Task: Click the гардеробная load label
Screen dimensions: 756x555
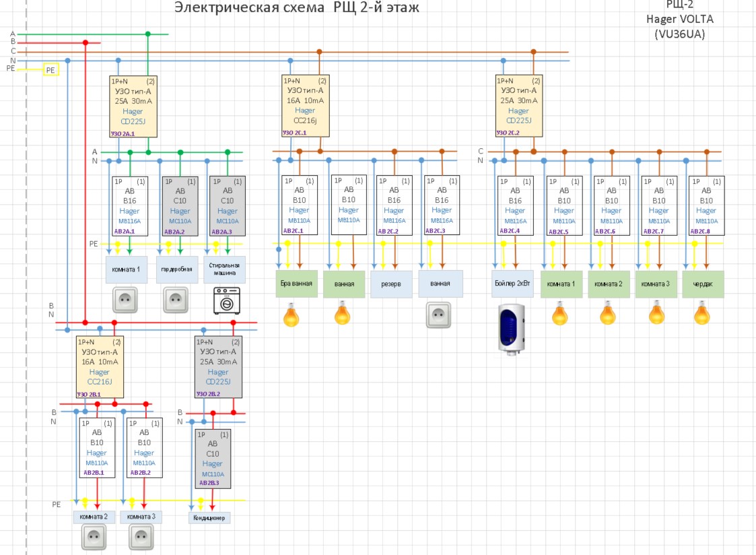Action: click(x=176, y=269)
